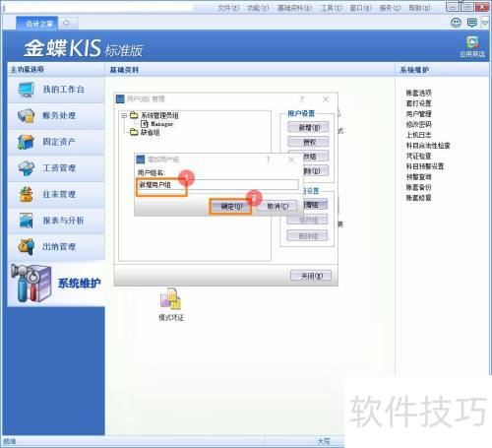The height and width of the screenshot is (448, 492).
Task: Open the 报表与分析 module
Action: (x=56, y=221)
